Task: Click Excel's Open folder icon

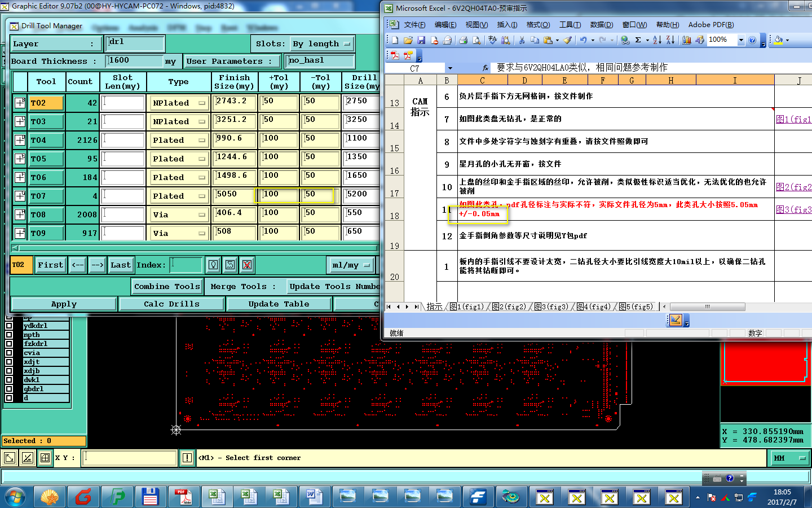Action: (408, 40)
